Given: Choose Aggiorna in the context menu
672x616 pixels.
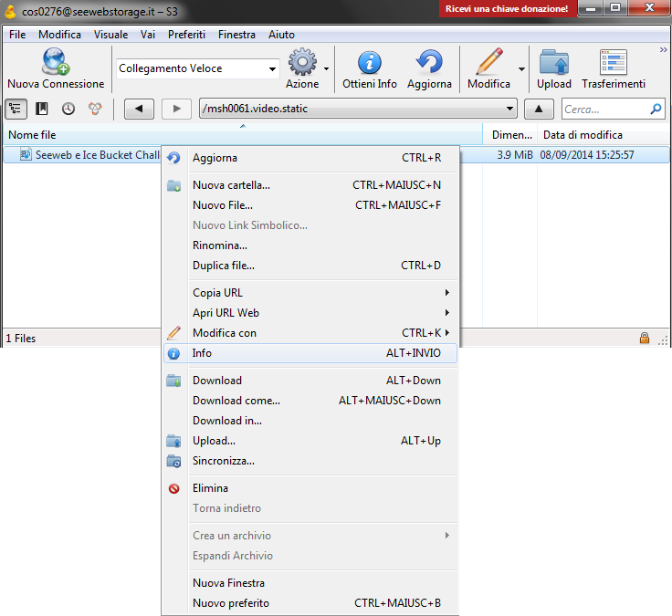Looking at the screenshot, I should point(310,158).
